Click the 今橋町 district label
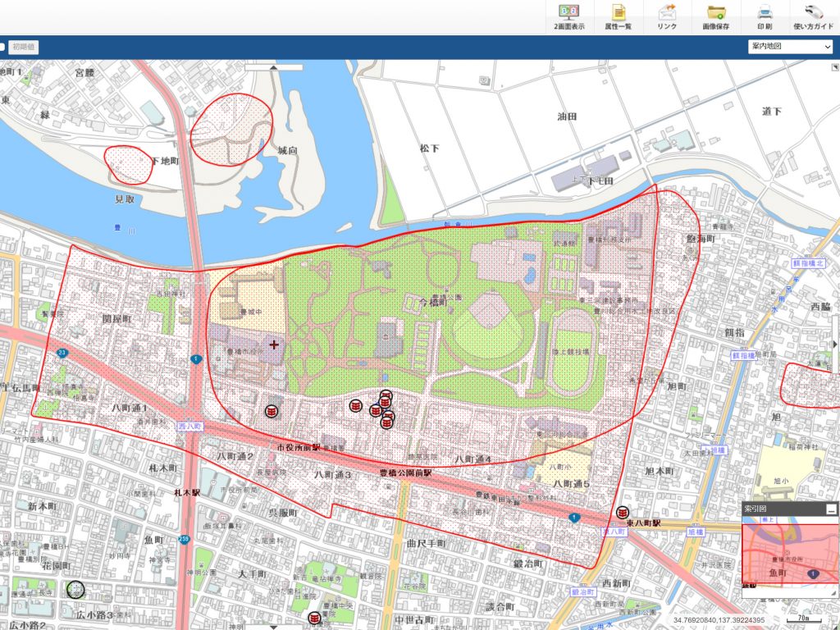The width and height of the screenshot is (840, 630). coord(432,303)
